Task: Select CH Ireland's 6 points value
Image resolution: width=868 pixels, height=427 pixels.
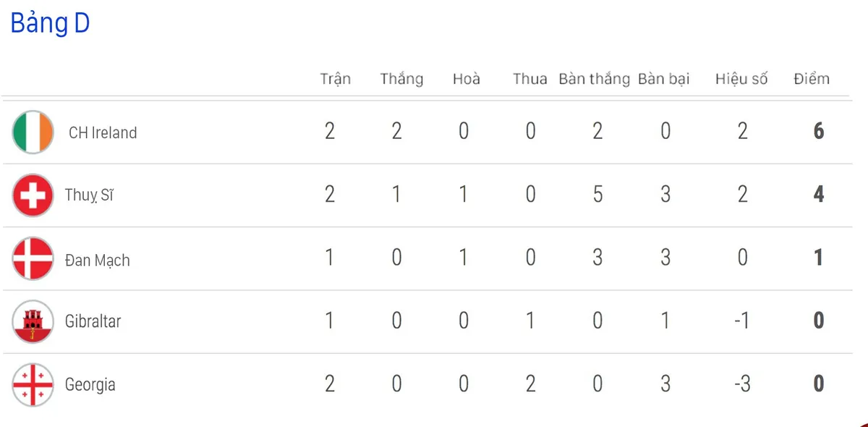Action: (819, 131)
